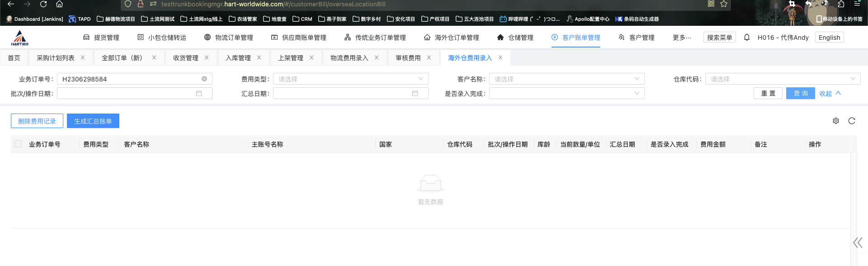
Task: Clear the 业务订单号 field with the X icon
Action: tap(204, 79)
